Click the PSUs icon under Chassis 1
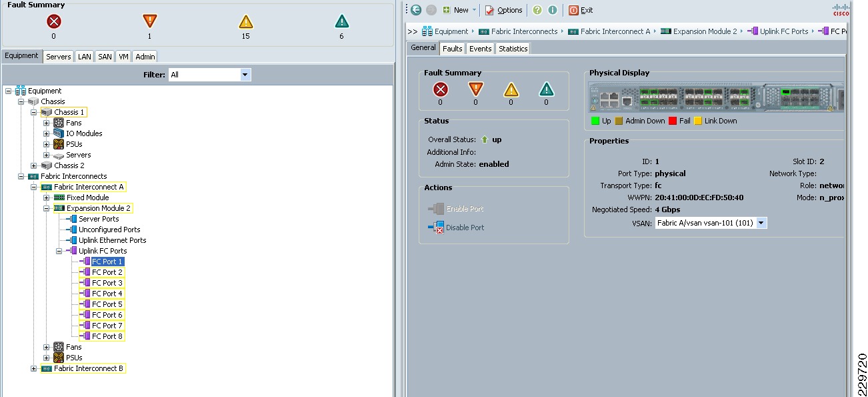The width and height of the screenshot is (868, 397). point(59,144)
